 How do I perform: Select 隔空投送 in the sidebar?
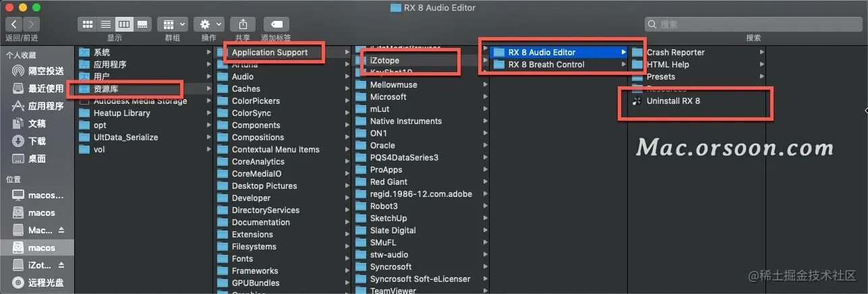pos(38,71)
